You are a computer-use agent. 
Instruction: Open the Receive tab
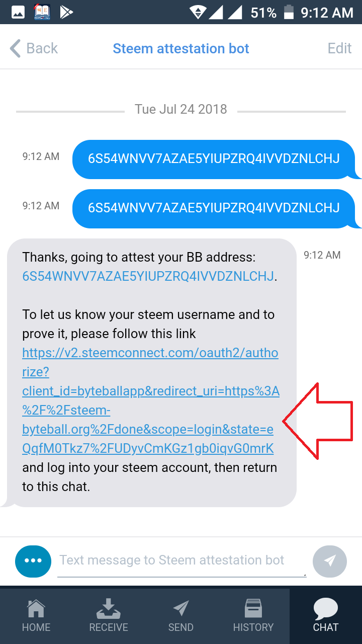pos(109,616)
